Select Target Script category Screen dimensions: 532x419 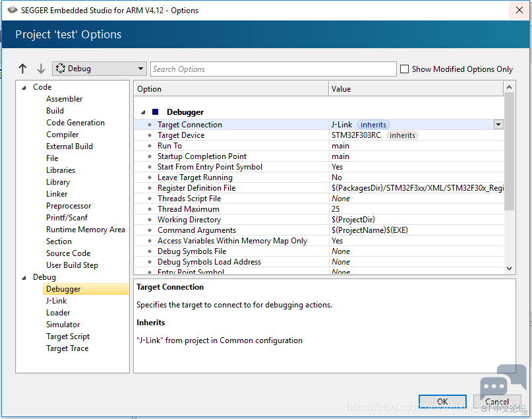68,337
